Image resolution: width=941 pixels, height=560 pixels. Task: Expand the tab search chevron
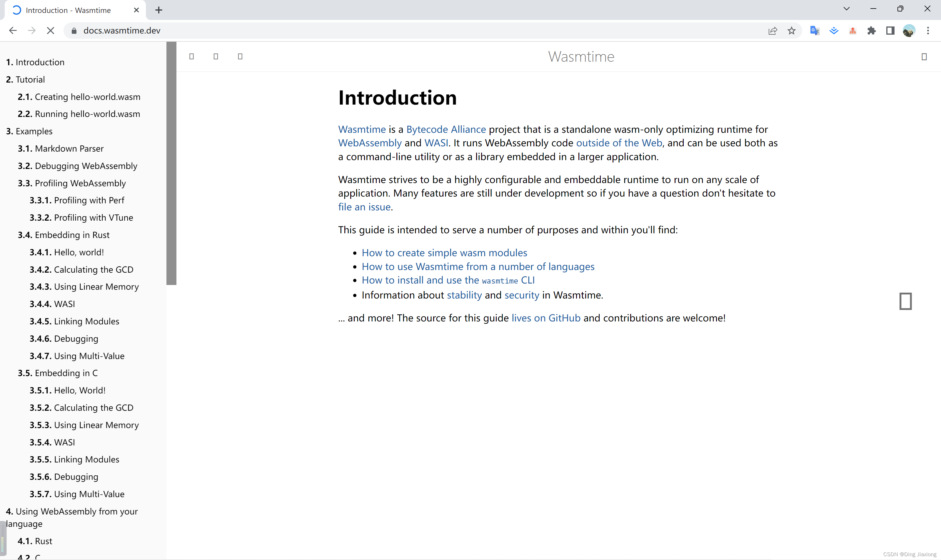coord(846,9)
